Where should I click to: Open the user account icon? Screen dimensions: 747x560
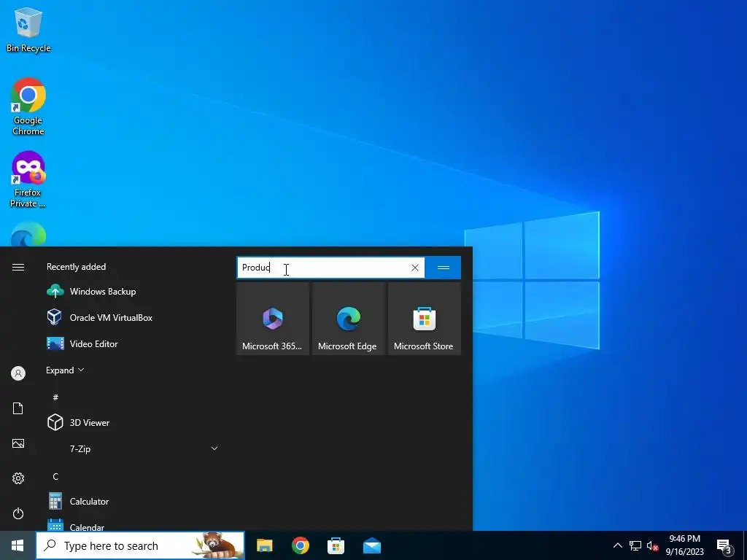pyautogui.click(x=18, y=373)
